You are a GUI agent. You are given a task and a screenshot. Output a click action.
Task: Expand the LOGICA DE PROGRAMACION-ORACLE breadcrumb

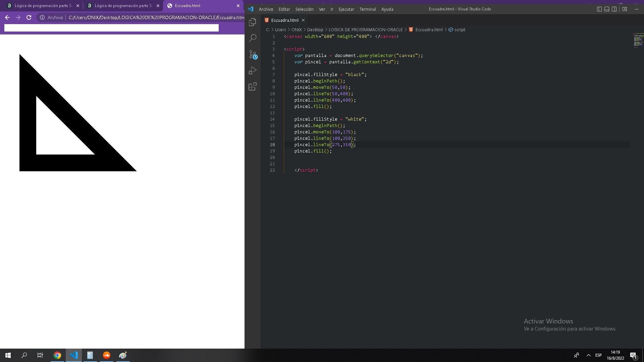(366, 29)
